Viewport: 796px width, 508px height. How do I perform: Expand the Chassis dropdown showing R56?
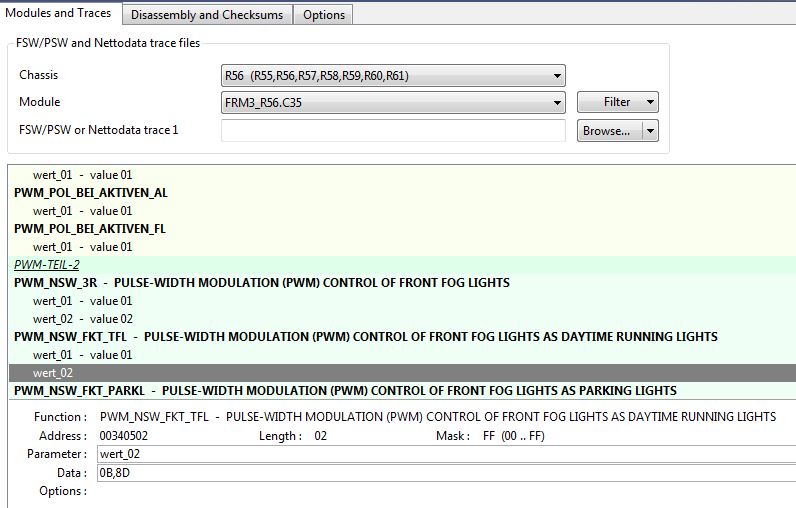(393, 75)
